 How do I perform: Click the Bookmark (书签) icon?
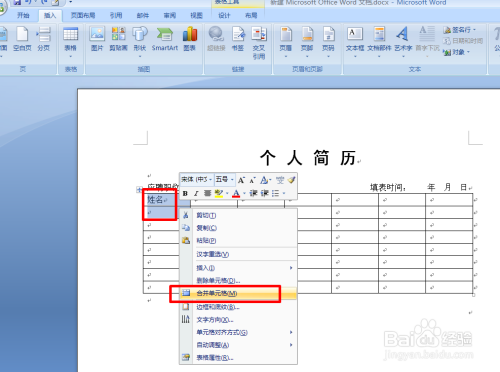(x=238, y=39)
